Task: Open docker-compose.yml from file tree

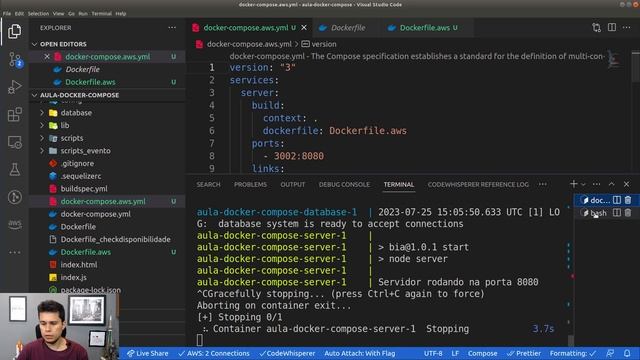Action: [96, 214]
